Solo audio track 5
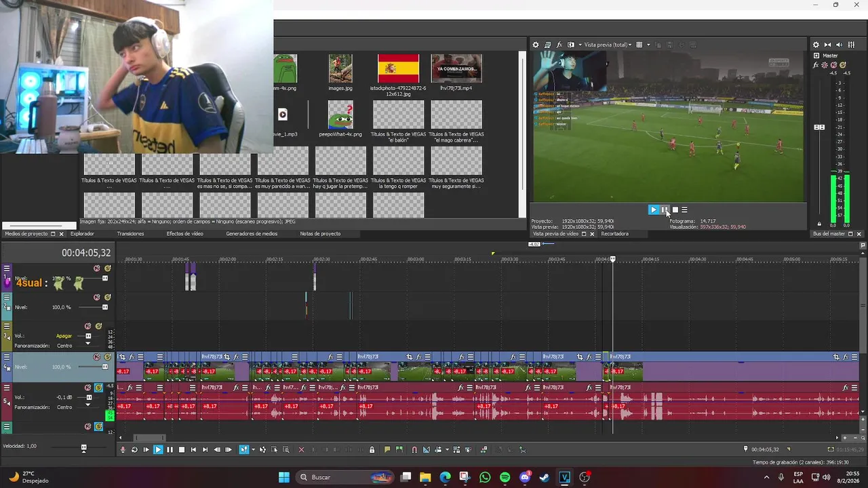The width and height of the screenshot is (868, 488). (99, 388)
